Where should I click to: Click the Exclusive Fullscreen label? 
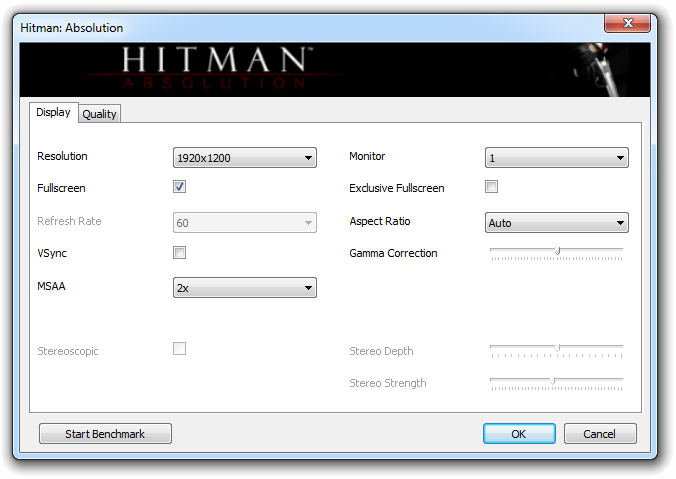coord(397,188)
